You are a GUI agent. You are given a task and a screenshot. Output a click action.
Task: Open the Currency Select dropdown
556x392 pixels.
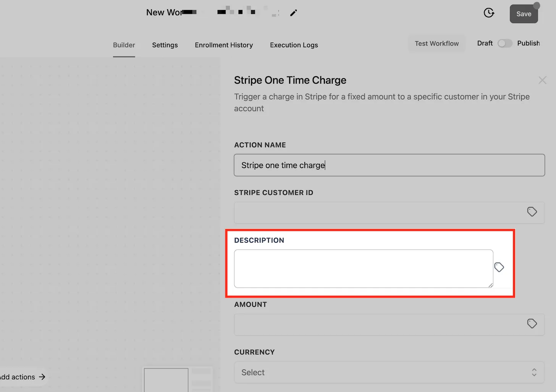[389, 373]
